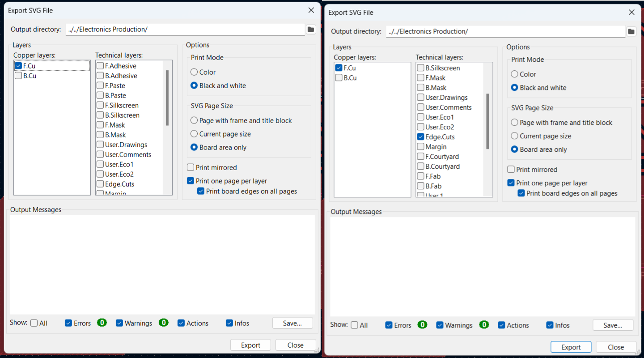Select Color print mode in left dialog
Viewport: 644px width, 358px height.
pyautogui.click(x=194, y=72)
